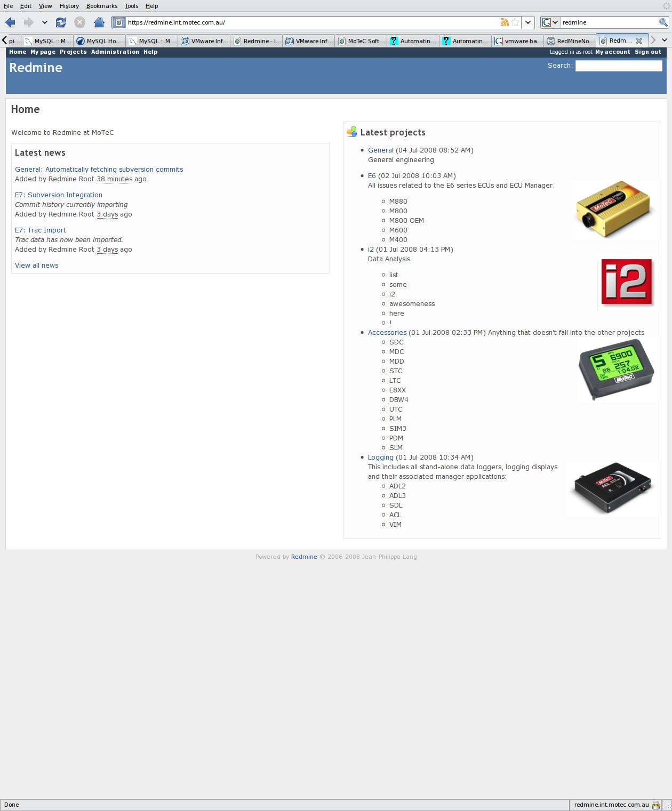
Task: Open Administration in Redmine top menu
Action: (x=115, y=52)
